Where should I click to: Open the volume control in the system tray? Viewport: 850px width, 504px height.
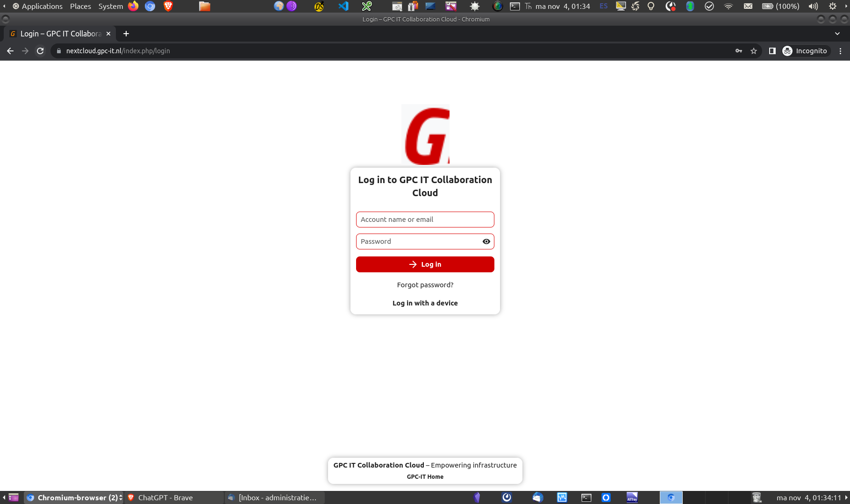tap(813, 6)
